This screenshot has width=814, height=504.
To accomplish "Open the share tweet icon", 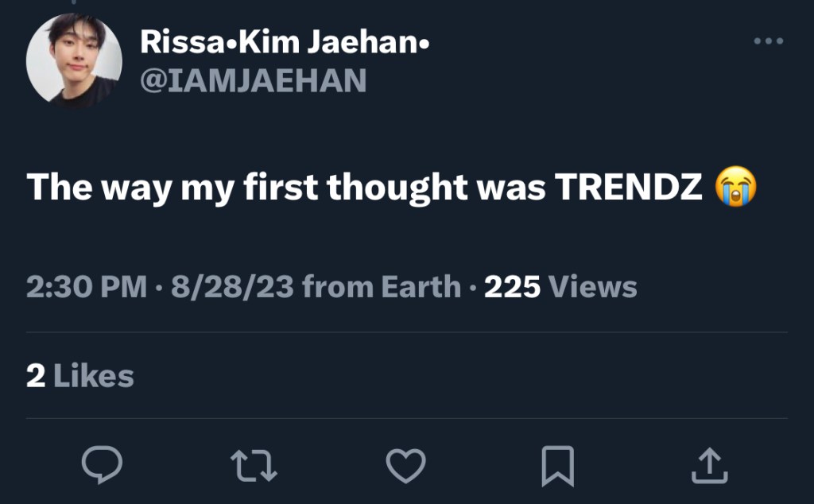I will click(709, 465).
